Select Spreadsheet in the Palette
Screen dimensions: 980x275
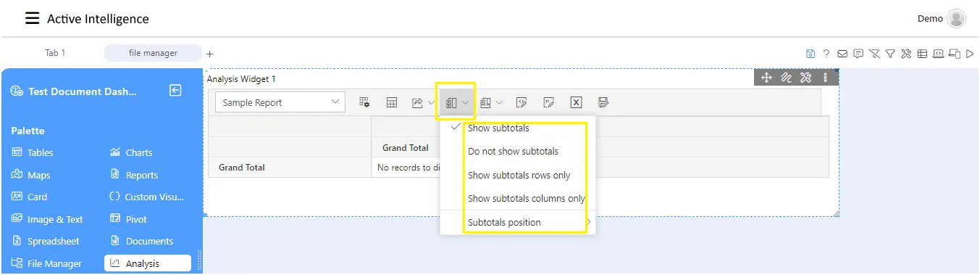click(46, 241)
